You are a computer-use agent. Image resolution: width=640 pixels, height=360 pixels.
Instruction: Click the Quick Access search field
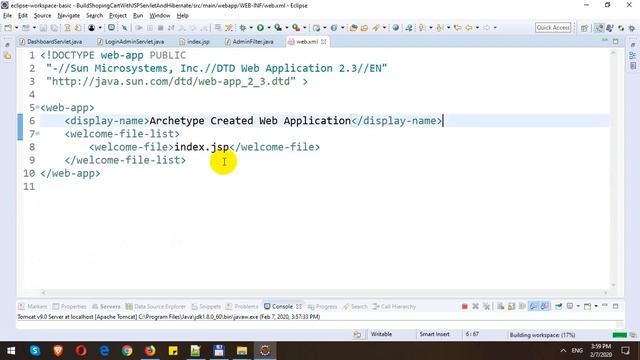(x=553, y=27)
